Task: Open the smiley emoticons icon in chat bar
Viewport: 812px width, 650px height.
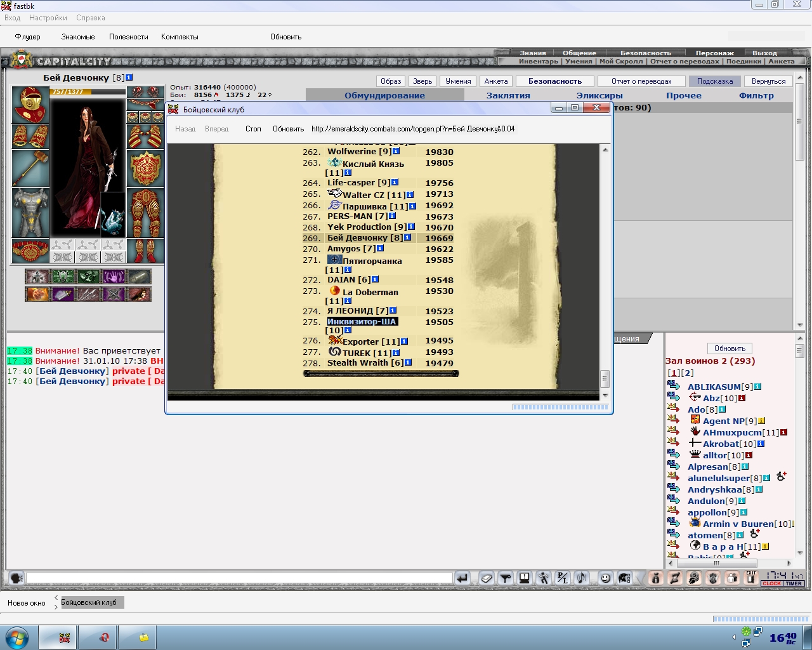Action: pos(606,578)
